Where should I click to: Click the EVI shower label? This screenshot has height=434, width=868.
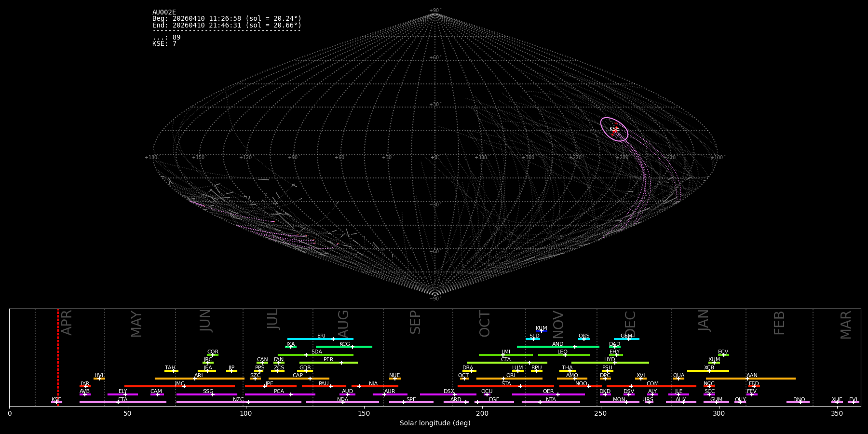pos(854,400)
